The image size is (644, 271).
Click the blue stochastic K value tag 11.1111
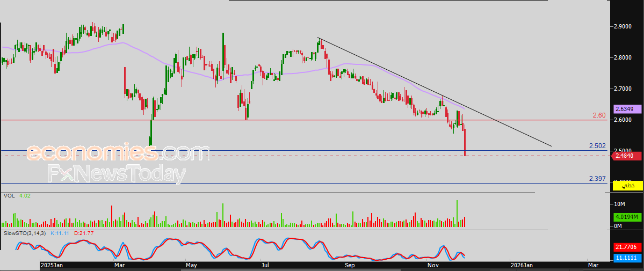click(627, 257)
